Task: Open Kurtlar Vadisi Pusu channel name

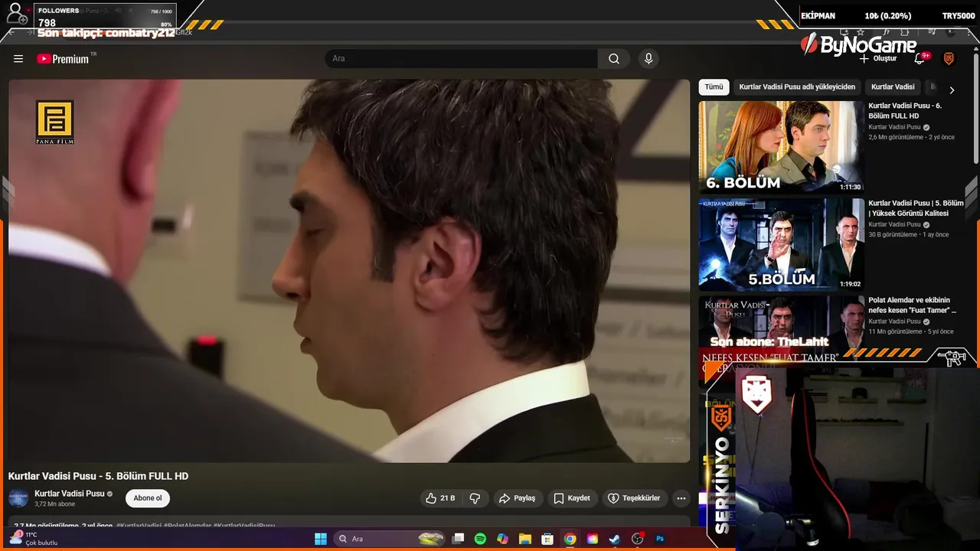Action: click(69, 494)
